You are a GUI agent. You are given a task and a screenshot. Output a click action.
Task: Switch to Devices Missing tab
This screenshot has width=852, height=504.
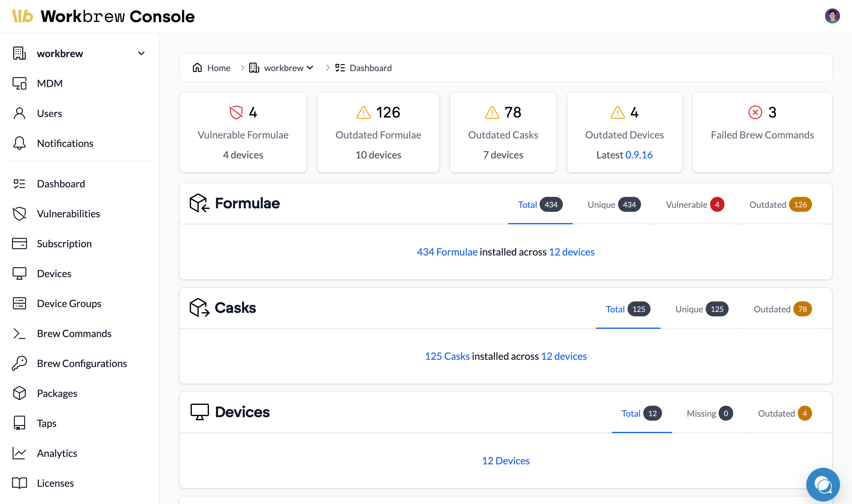tap(709, 413)
